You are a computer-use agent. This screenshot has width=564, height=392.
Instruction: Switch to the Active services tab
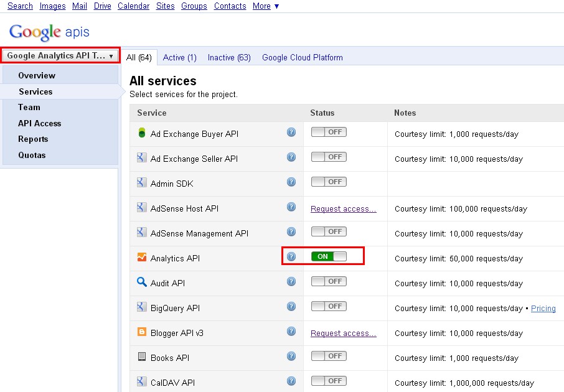[179, 57]
